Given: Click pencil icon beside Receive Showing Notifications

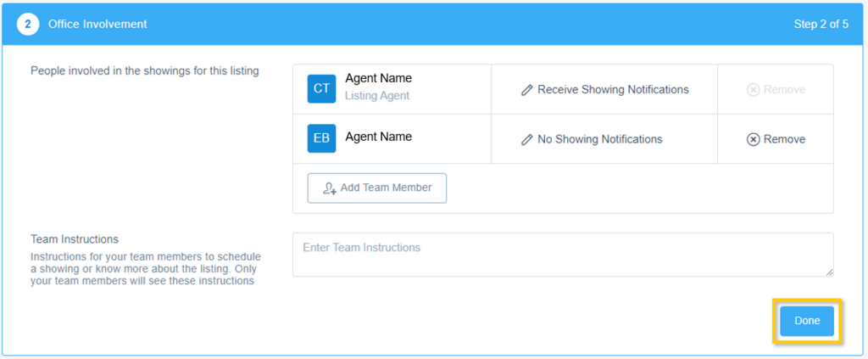Looking at the screenshot, I should (526, 90).
